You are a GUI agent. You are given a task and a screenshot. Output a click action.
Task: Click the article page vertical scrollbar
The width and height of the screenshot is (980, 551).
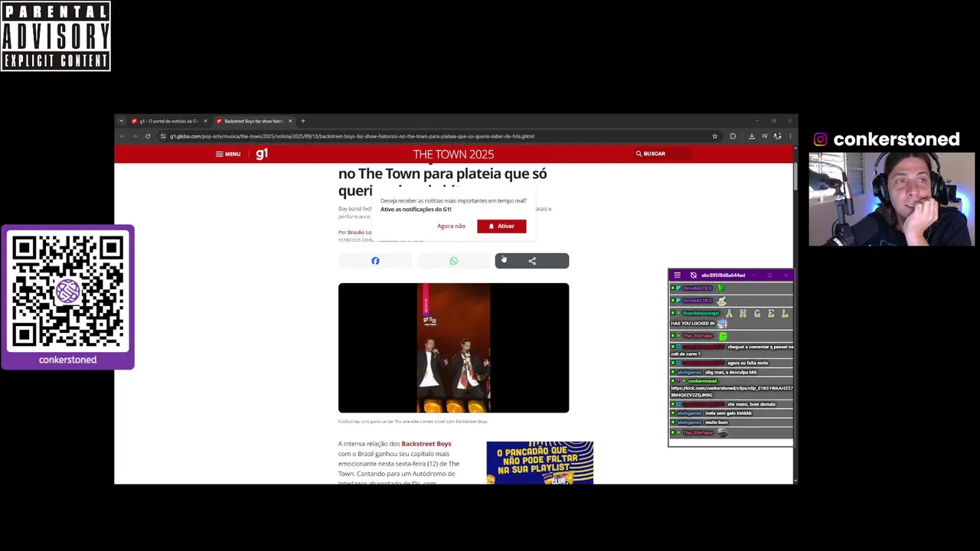click(795, 176)
